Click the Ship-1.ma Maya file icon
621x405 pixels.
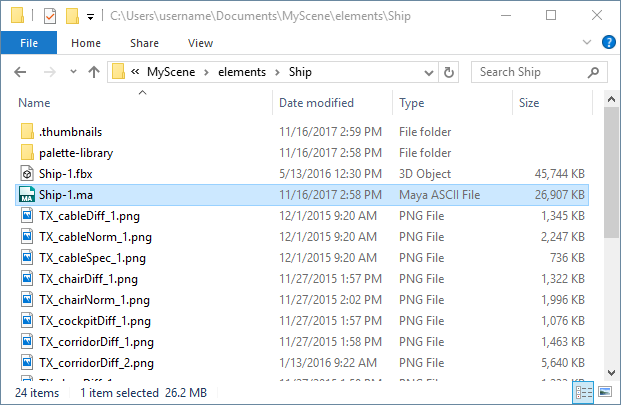click(x=27, y=194)
